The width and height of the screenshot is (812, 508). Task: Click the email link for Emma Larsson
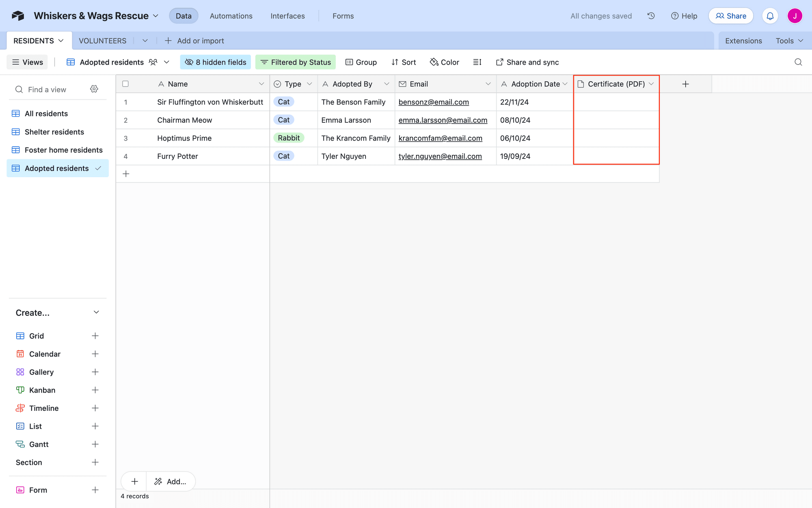point(443,120)
